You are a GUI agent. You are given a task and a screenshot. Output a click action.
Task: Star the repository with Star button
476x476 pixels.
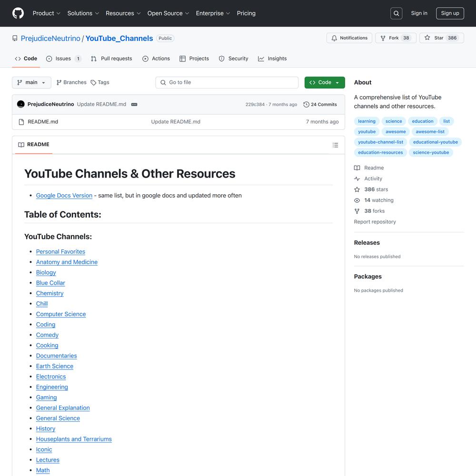(441, 38)
